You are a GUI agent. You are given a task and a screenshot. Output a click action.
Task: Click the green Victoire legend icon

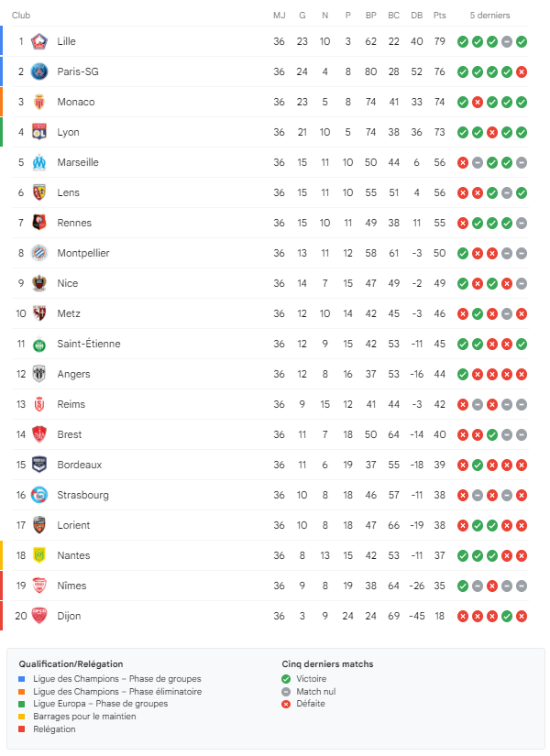point(287,679)
